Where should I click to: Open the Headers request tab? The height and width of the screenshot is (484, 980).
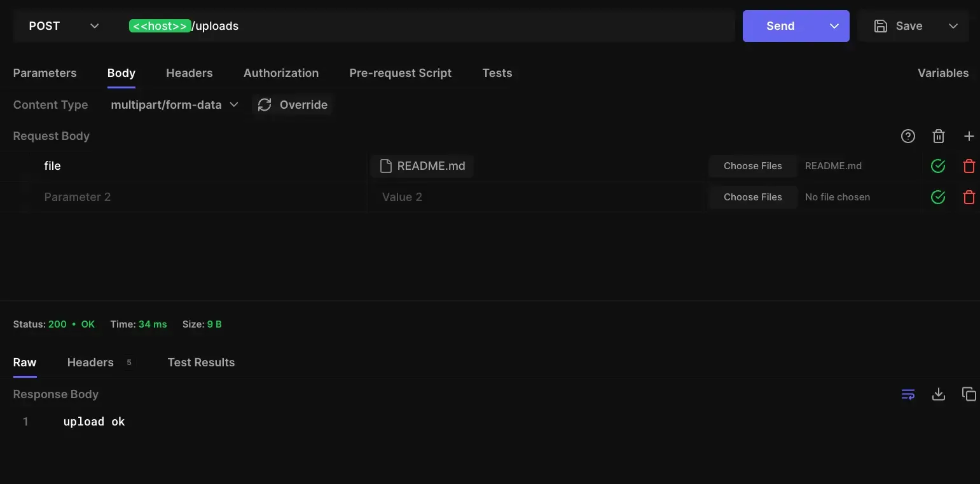(190, 73)
